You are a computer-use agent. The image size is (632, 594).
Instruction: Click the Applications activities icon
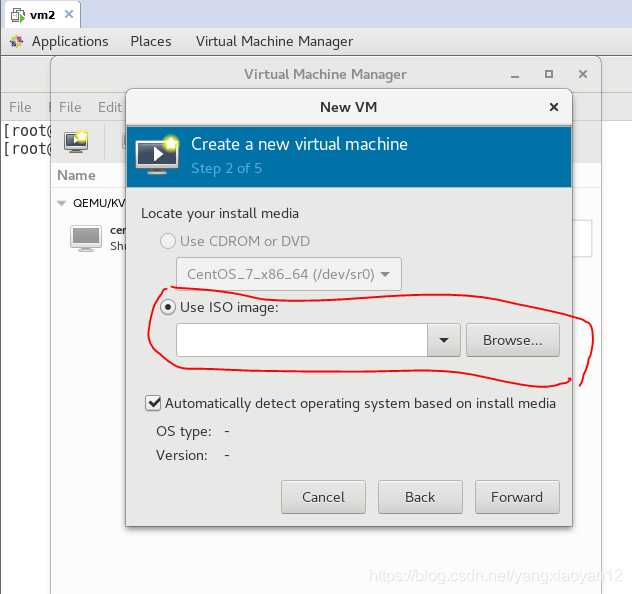(17, 42)
